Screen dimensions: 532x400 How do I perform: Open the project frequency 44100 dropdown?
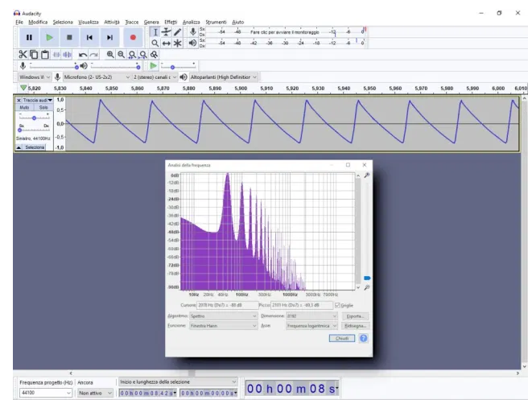click(x=46, y=393)
